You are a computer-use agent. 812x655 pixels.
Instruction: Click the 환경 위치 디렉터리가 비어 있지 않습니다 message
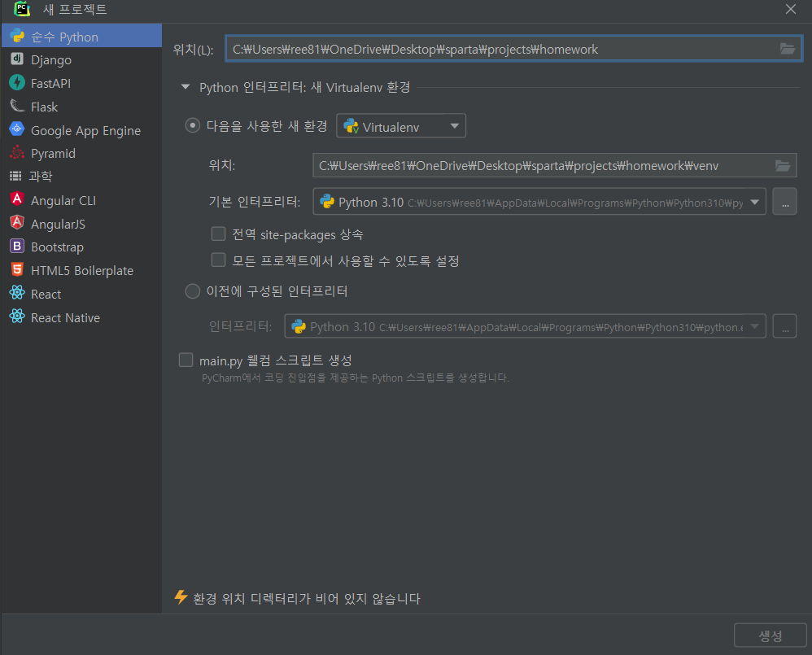[307, 599]
